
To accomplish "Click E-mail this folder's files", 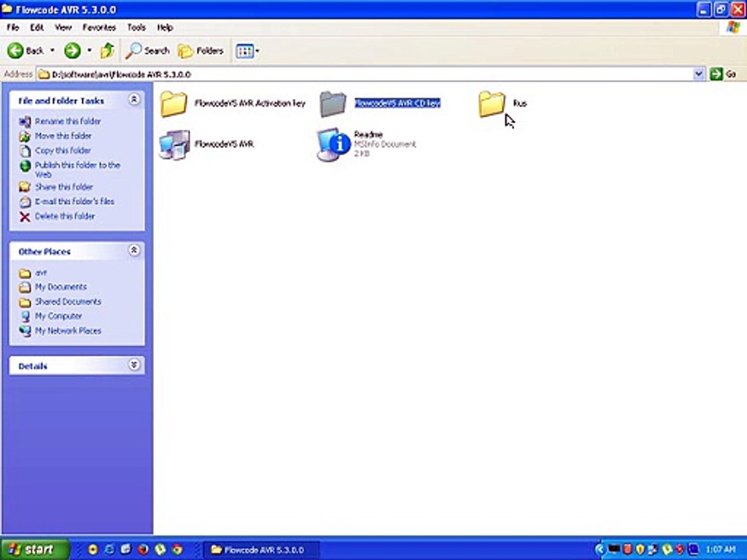I will point(75,201).
